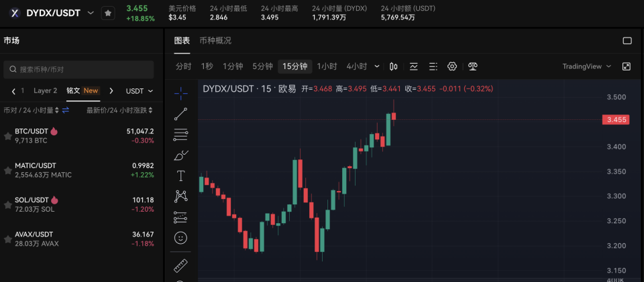Open the MATIC/USDT pair
Image resolution: width=644 pixels, height=282 pixels.
click(x=78, y=171)
